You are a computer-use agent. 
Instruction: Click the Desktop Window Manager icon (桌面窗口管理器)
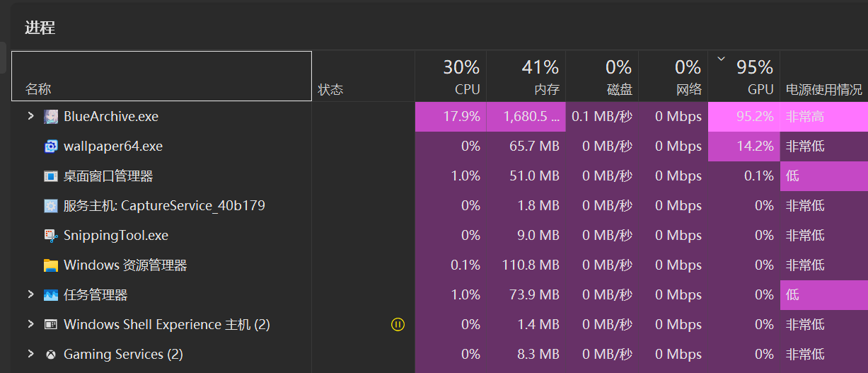(x=51, y=176)
